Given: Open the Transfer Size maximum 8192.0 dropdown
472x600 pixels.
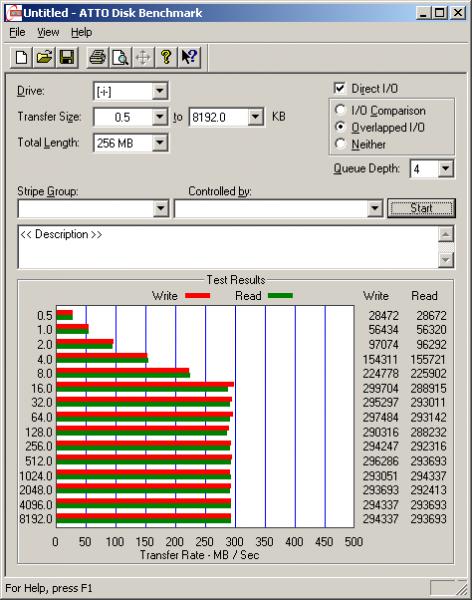Looking at the screenshot, I should pyautogui.click(x=255, y=117).
